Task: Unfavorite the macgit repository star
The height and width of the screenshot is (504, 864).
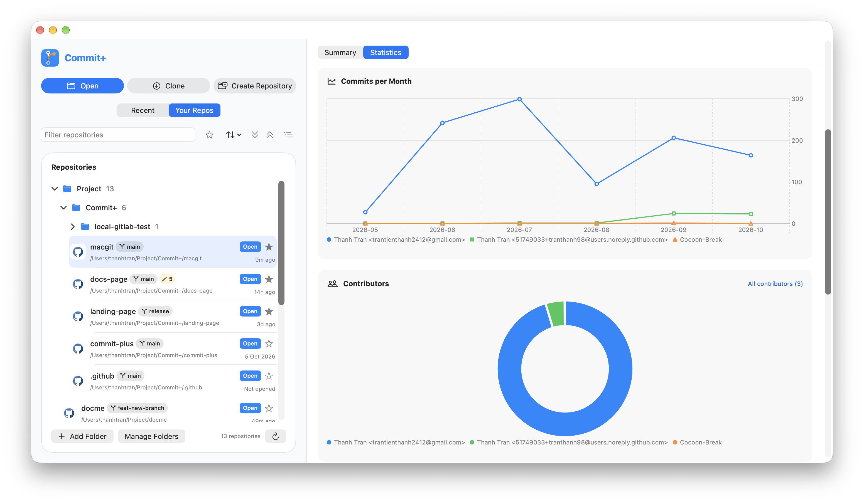Action: pos(269,247)
